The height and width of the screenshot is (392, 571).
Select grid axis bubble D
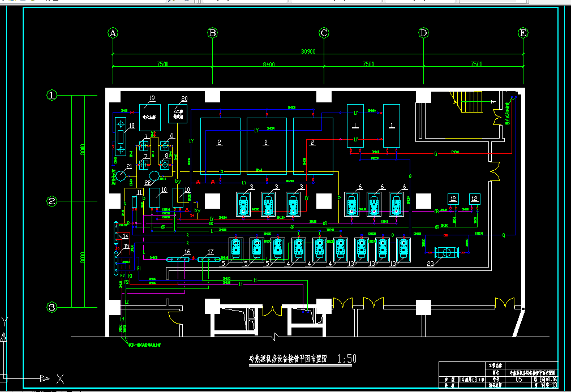[x=423, y=33]
